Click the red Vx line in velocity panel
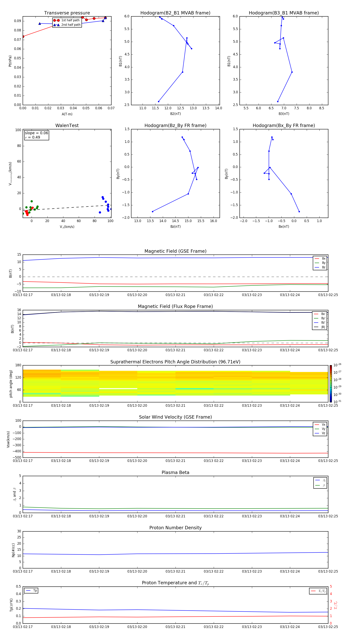 click(175, 453)
